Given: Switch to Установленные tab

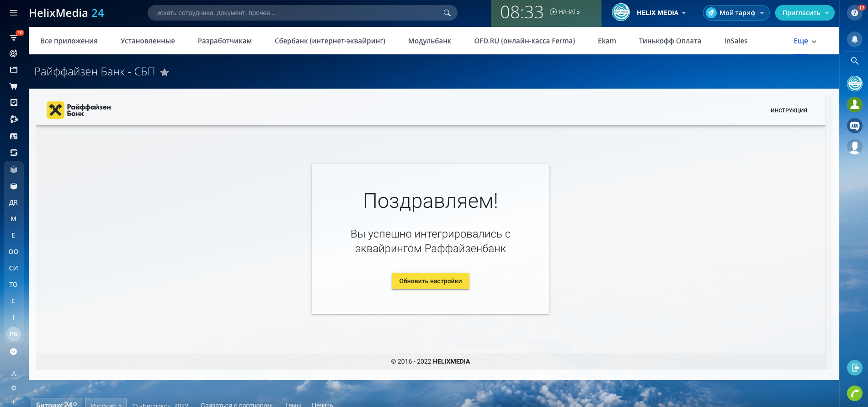Looking at the screenshot, I should click(x=148, y=41).
